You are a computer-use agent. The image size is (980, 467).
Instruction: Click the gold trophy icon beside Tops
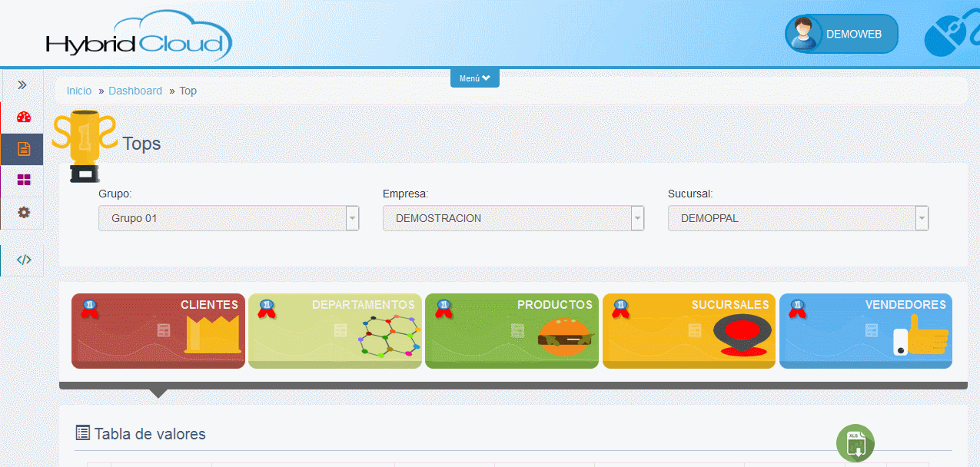click(83, 146)
